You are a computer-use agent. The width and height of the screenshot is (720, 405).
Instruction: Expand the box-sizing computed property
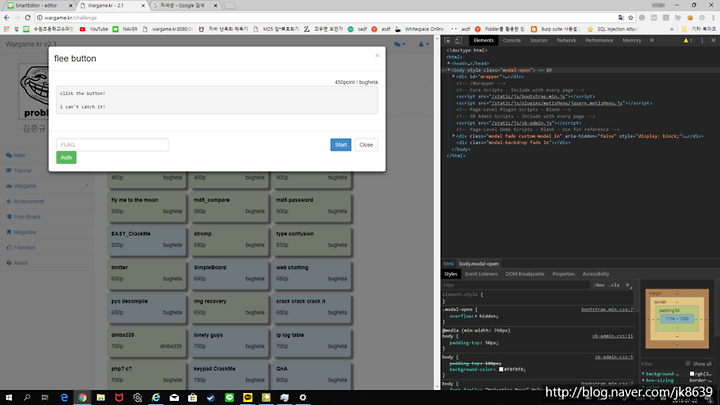(643, 380)
